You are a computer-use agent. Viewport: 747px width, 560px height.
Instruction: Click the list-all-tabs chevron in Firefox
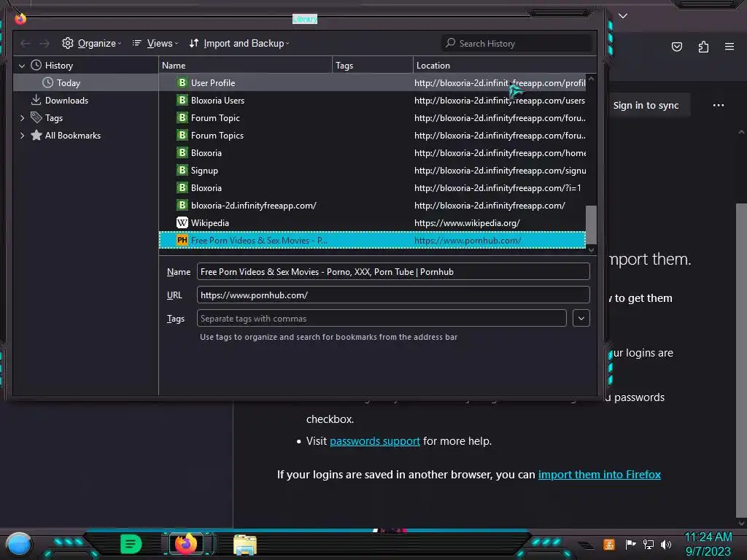(623, 16)
